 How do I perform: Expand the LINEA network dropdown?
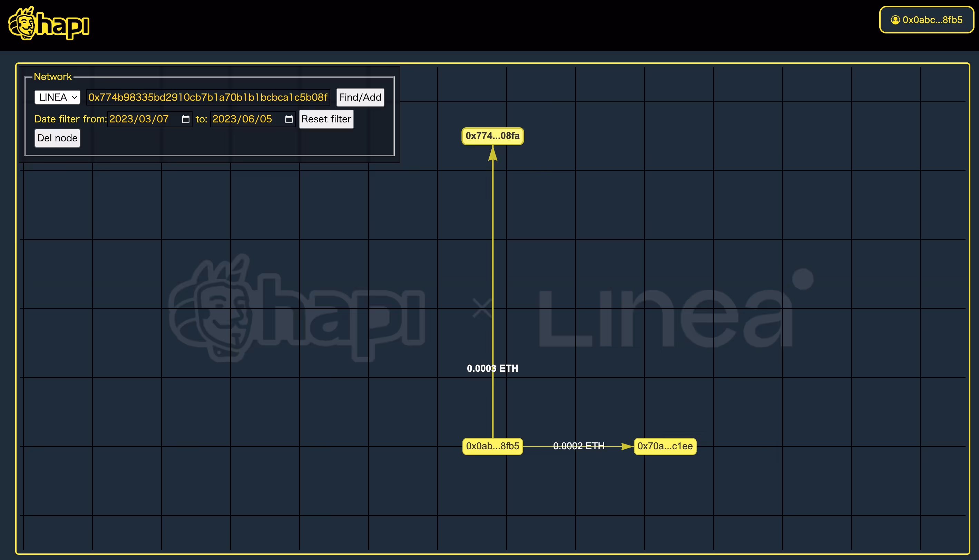57,97
